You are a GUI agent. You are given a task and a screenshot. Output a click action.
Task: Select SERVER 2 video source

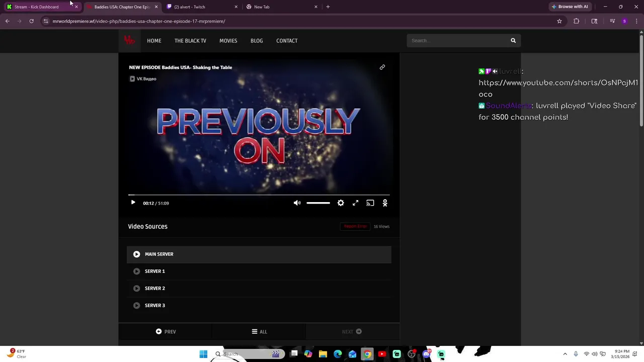tap(259, 288)
